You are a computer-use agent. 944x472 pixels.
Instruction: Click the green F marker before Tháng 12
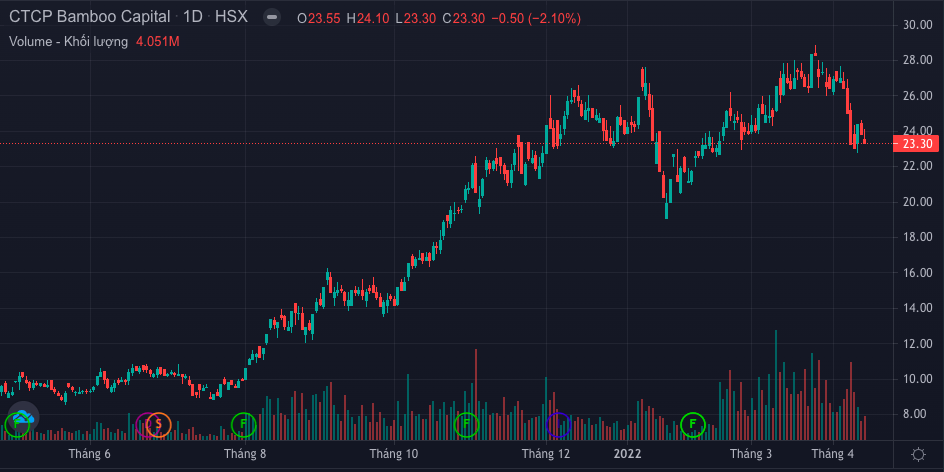coord(465,424)
